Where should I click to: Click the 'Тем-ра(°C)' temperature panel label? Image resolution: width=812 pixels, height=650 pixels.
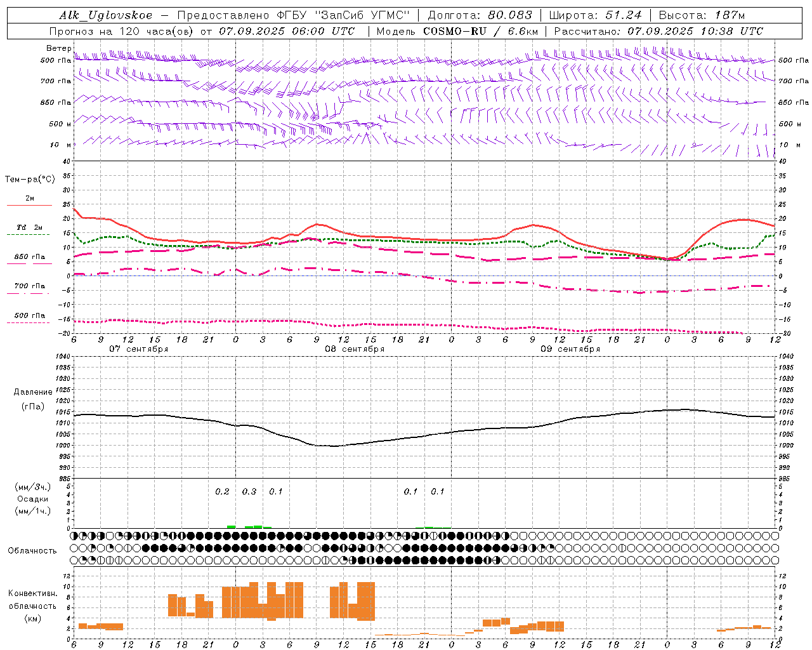pos(30,180)
